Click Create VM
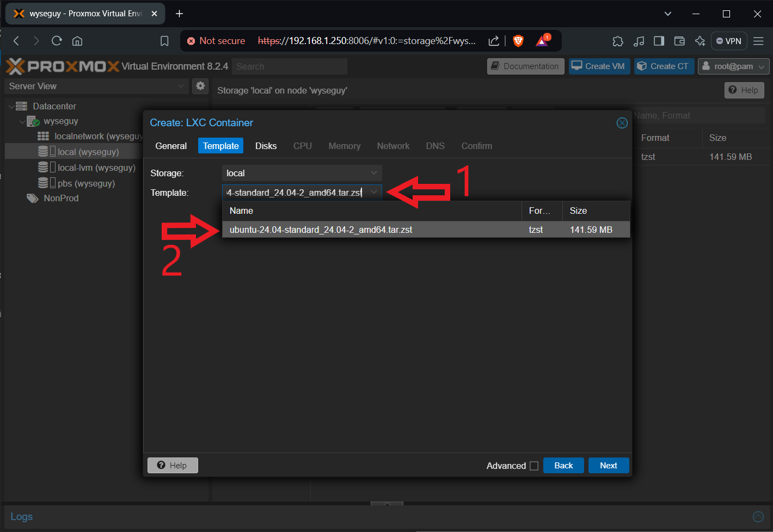The width and height of the screenshot is (773, 532). click(x=599, y=66)
